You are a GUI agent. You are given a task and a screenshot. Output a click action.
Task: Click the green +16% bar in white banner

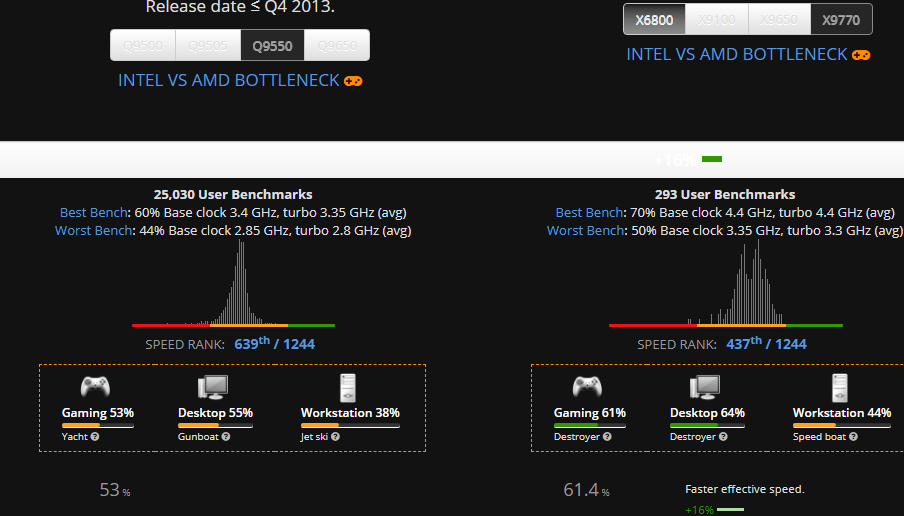pyautogui.click(x=712, y=159)
